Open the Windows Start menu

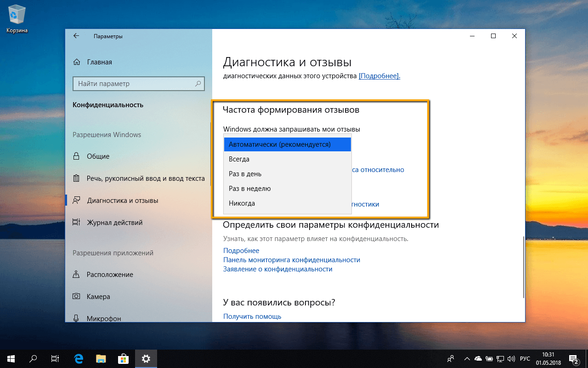point(11,359)
